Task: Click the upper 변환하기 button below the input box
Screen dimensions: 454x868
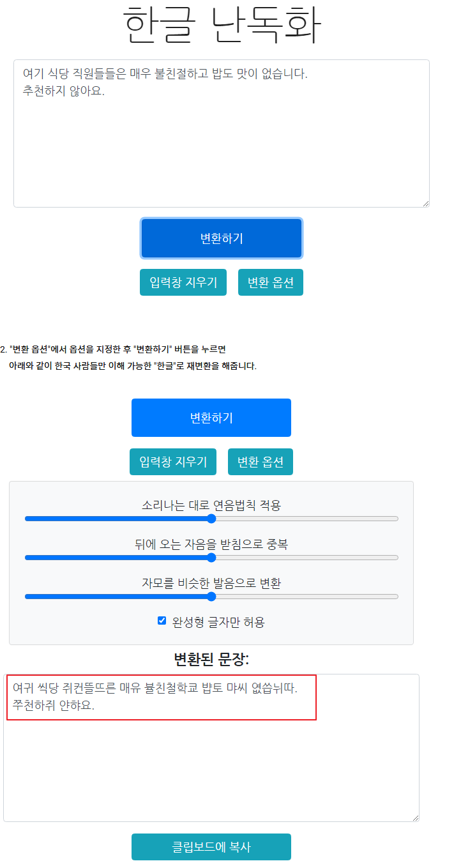Action: pyautogui.click(x=222, y=239)
